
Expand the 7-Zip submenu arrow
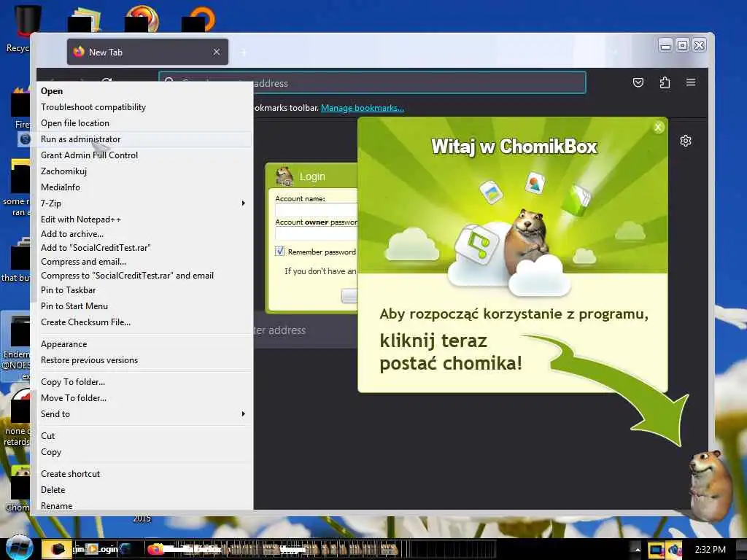click(243, 203)
